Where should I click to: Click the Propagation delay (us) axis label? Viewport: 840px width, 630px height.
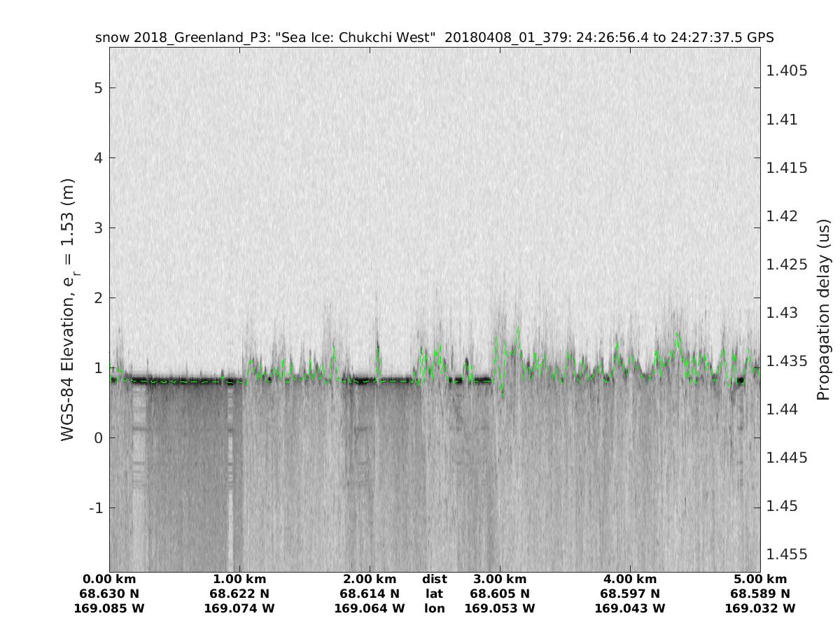pyautogui.click(x=823, y=309)
